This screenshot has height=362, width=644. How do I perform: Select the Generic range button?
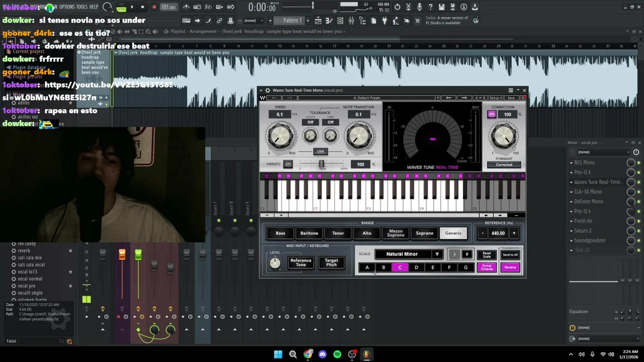click(453, 233)
